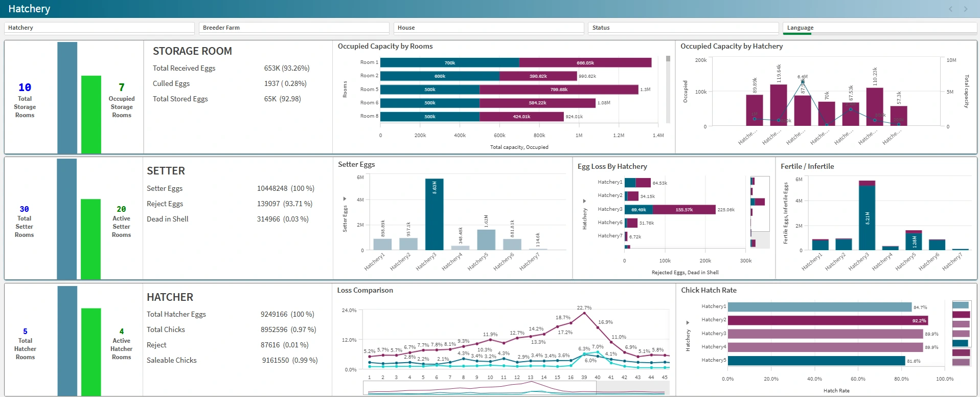Screen dimensions: 980x397
Task: Click the Chick Hatch Rate mini chart
Action: (961, 334)
